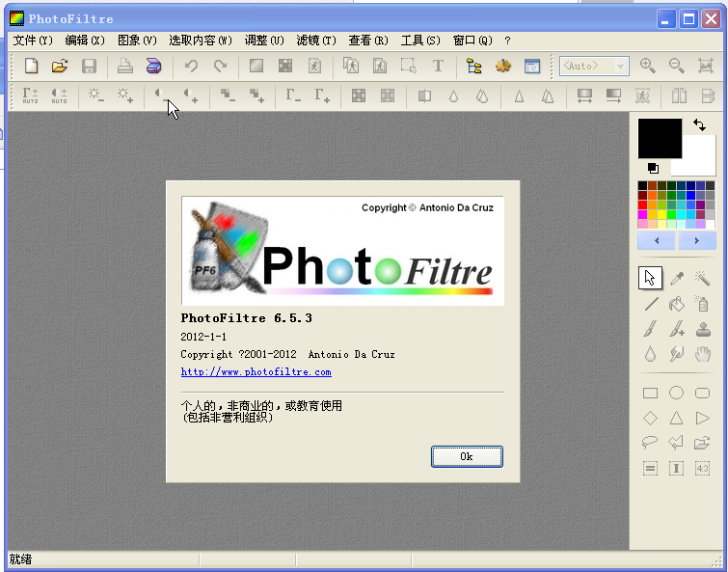Open a file with folder icon

click(60, 66)
